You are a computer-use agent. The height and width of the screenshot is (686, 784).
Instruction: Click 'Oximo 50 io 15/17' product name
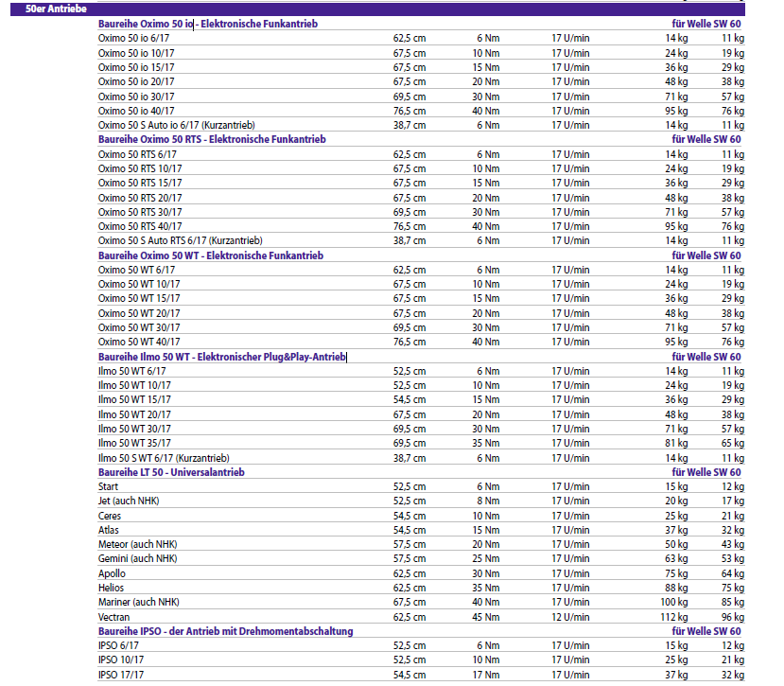[136, 67]
